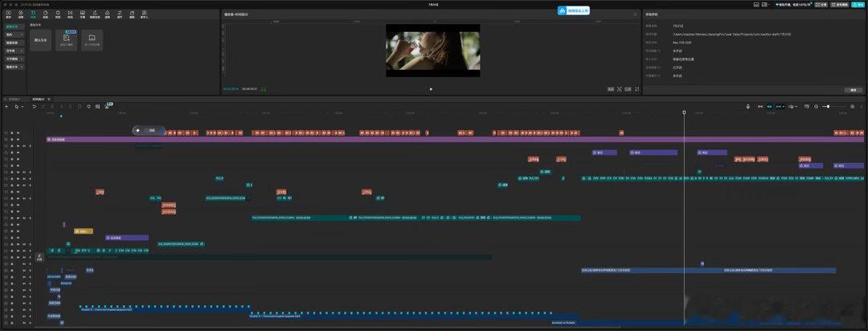Screen dimensions: 868x331
Task: Click the undo arrow in timeline toolbar
Action: [34, 106]
